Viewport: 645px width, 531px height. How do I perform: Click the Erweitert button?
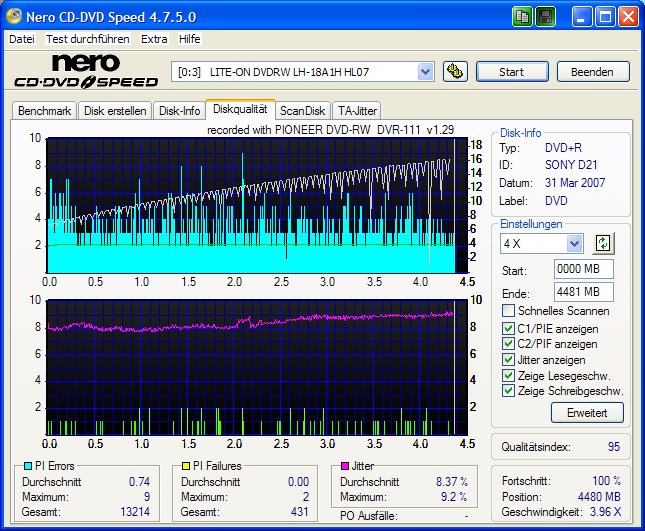[587, 412]
